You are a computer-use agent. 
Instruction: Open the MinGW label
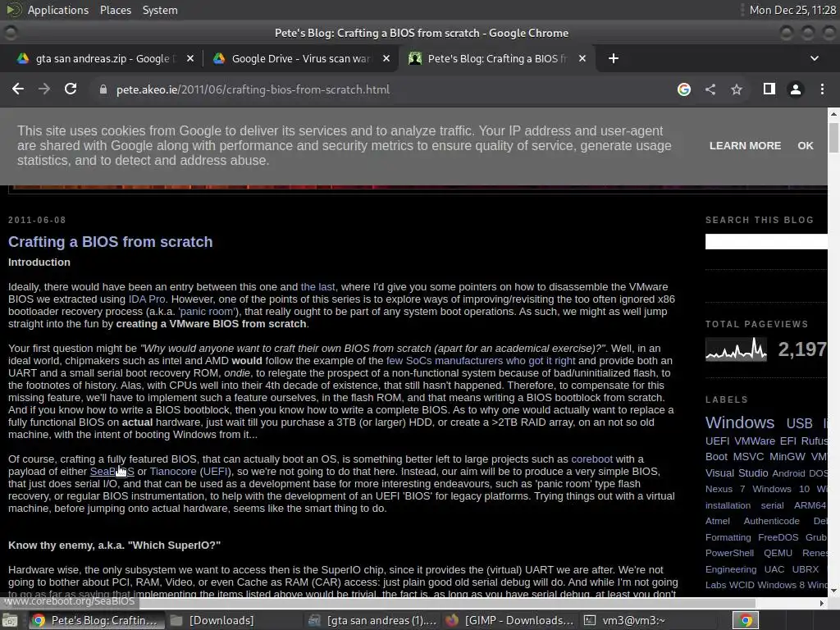pyautogui.click(x=787, y=456)
